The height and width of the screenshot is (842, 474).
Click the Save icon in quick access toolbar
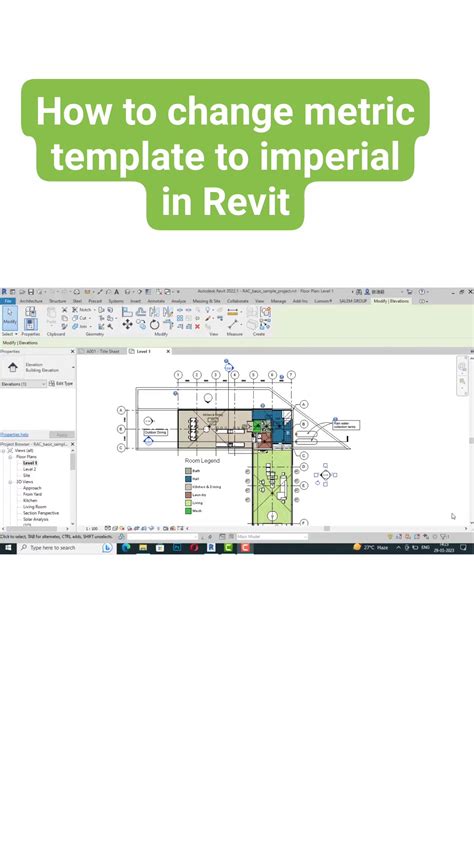pyautogui.click(x=31, y=292)
